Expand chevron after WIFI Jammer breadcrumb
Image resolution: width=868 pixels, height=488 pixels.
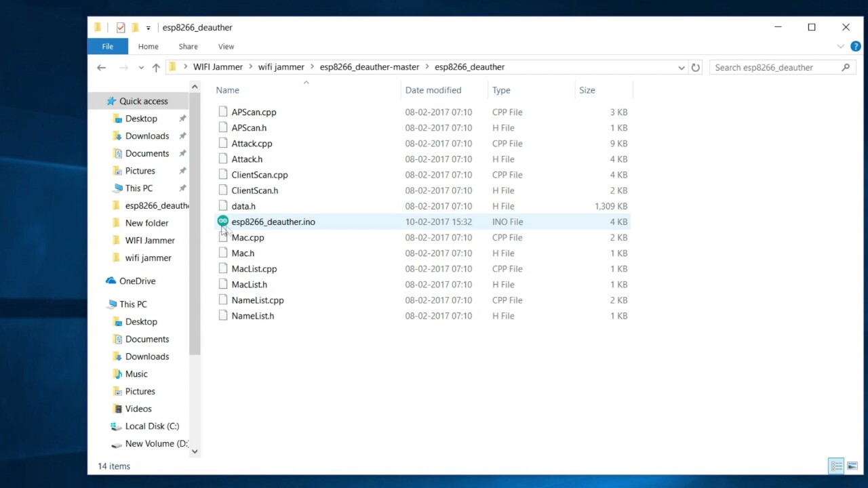coord(250,67)
